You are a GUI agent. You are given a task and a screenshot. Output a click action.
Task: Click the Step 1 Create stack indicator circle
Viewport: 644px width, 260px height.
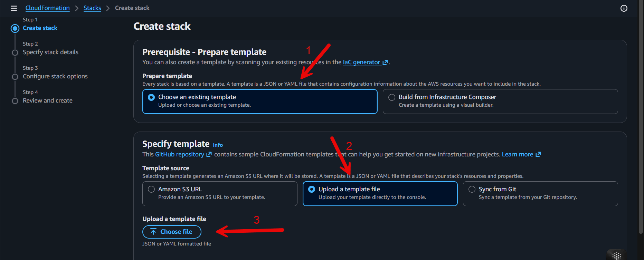coord(15,28)
